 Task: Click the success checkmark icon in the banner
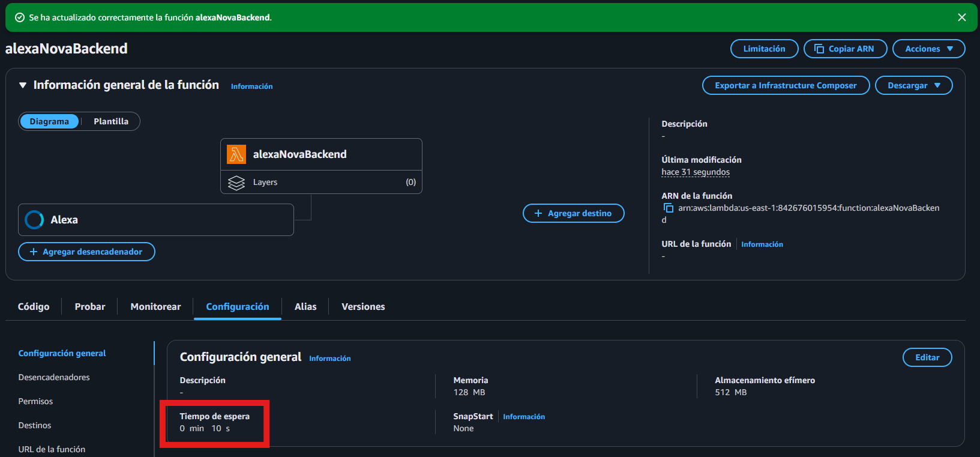pos(19,17)
